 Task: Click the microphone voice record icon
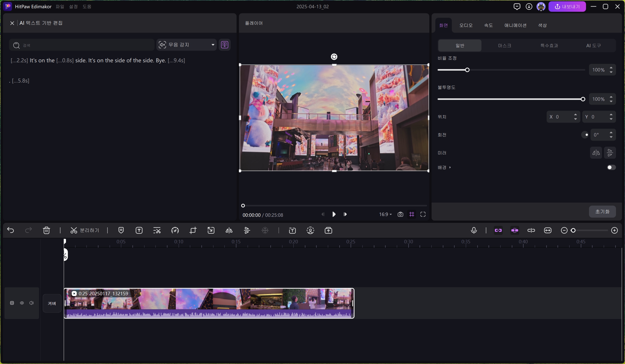pyautogui.click(x=474, y=230)
